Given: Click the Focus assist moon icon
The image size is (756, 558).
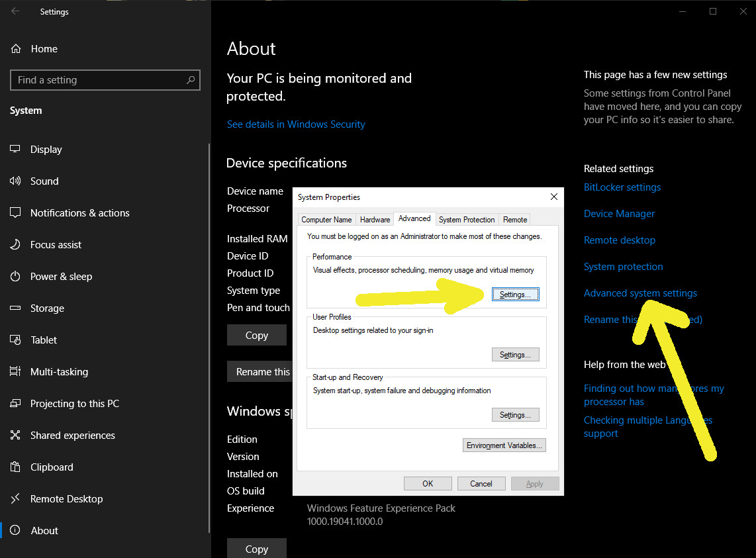Looking at the screenshot, I should pyautogui.click(x=15, y=244).
